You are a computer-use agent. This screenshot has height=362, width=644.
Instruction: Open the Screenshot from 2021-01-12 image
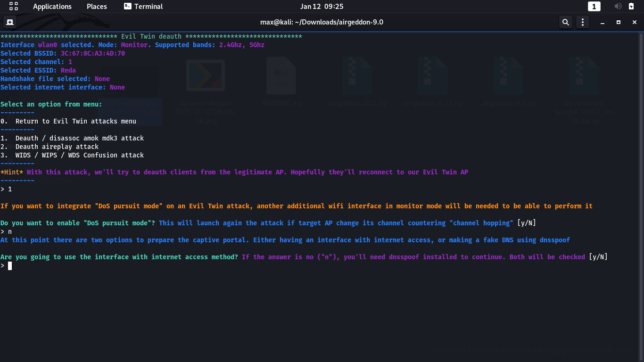coord(206,75)
